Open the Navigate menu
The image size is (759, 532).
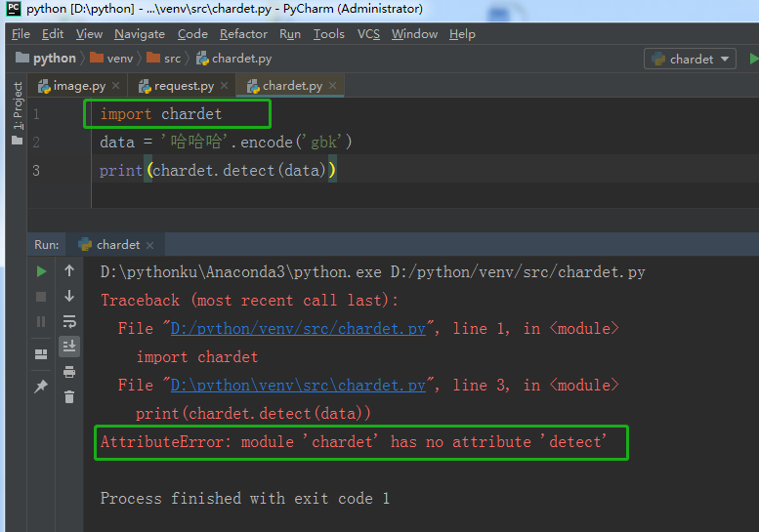(x=140, y=34)
